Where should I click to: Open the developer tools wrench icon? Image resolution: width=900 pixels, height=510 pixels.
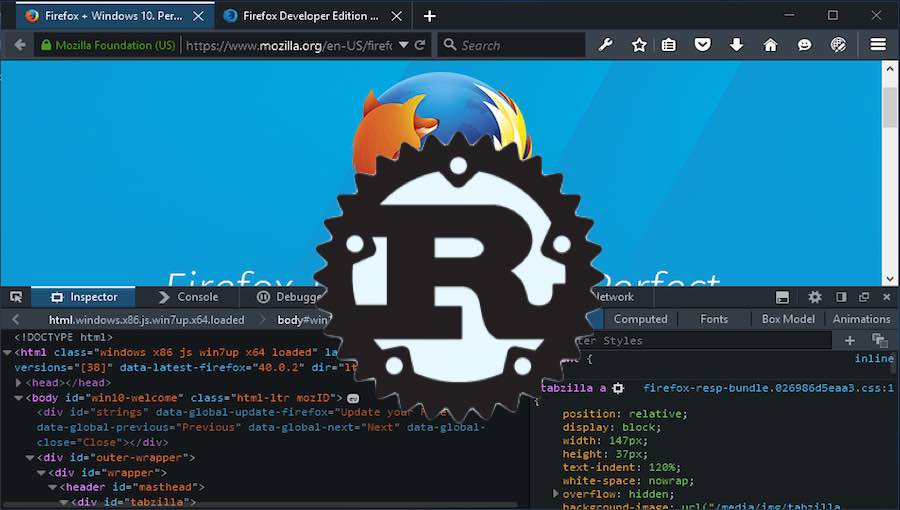tap(605, 45)
